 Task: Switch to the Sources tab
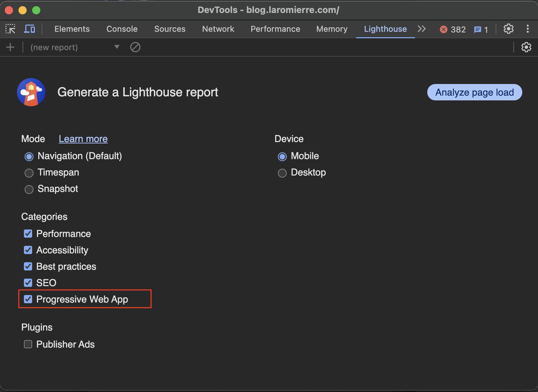pyautogui.click(x=170, y=29)
